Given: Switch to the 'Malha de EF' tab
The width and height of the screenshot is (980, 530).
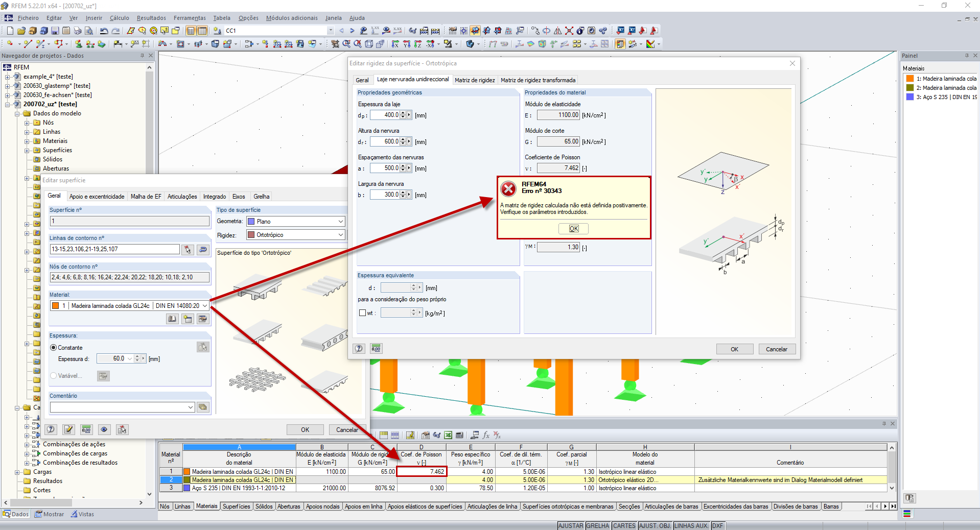Looking at the screenshot, I should (x=146, y=197).
